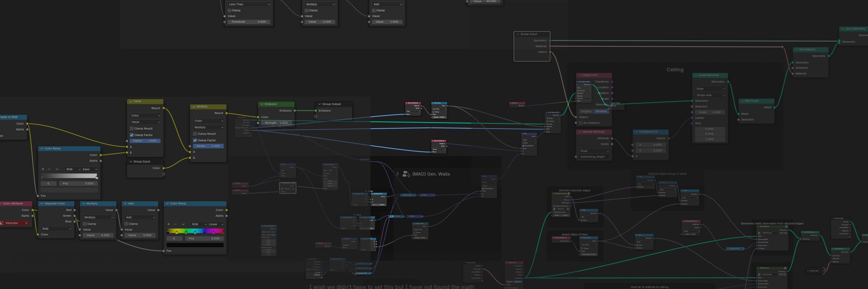Untick Clamp Factor on the yellow Multiply node

point(195,140)
